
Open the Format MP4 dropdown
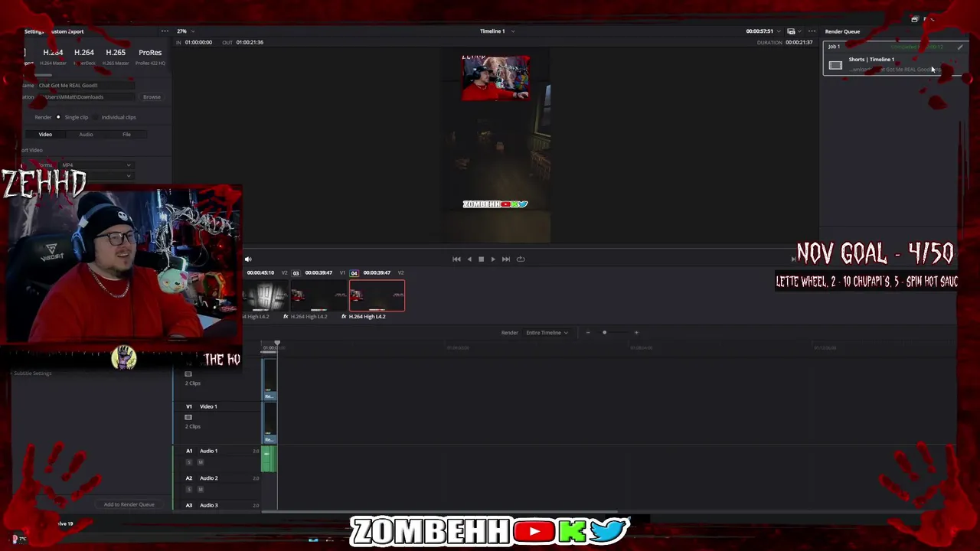click(x=96, y=165)
